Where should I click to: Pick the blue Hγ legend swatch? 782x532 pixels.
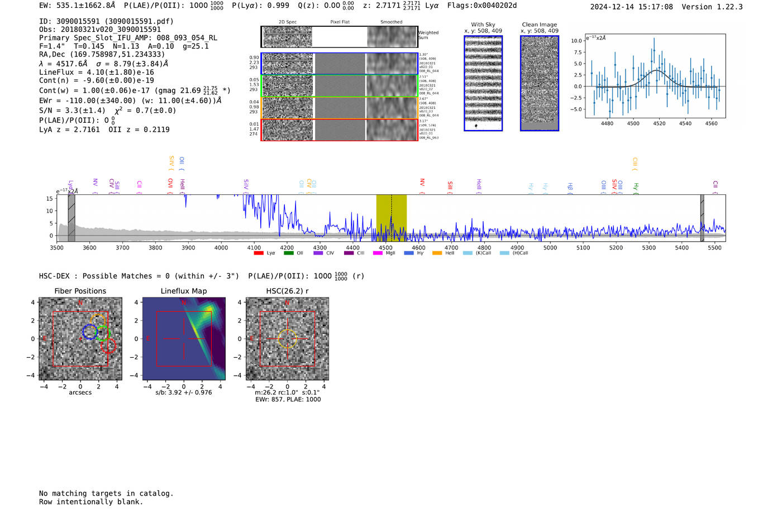coord(409,253)
